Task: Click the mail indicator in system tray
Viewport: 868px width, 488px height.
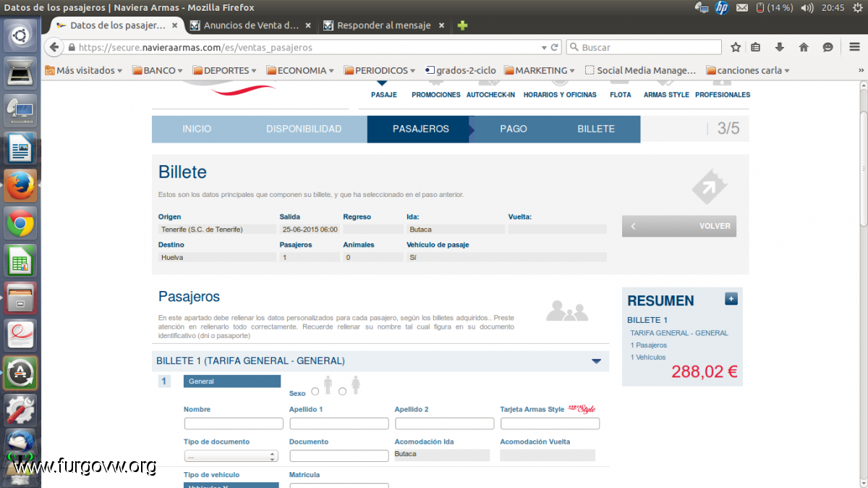Action: (x=742, y=8)
